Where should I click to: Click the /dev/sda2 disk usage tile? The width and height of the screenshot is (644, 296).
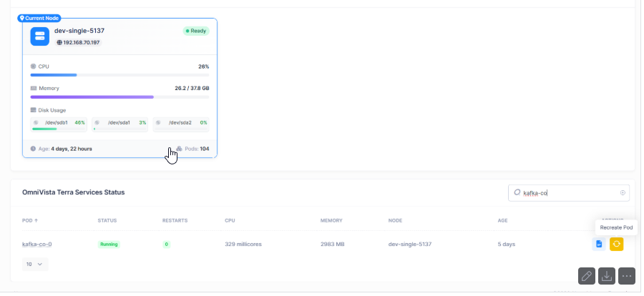click(x=181, y=124)
